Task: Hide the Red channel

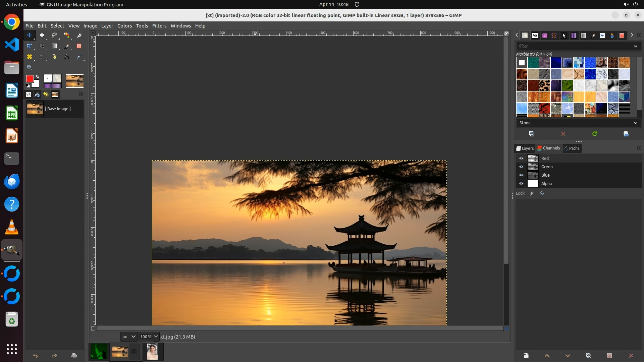Action: click(x=521, y=159)
